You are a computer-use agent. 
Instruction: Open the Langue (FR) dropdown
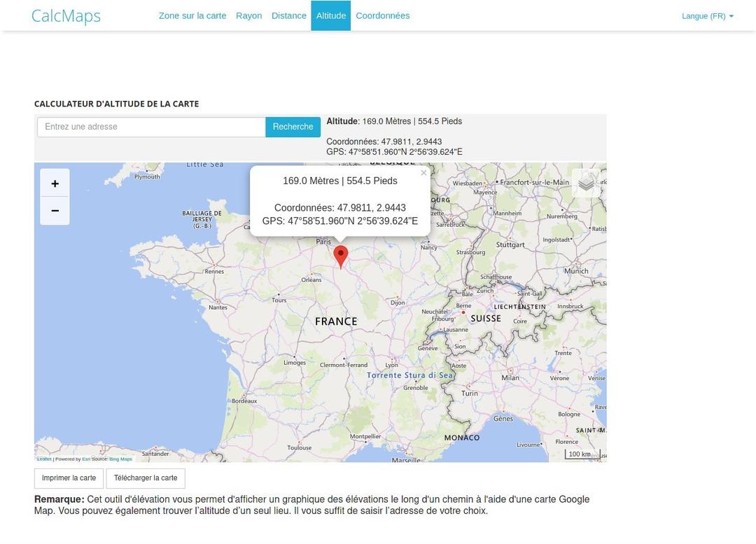coord(707,15)
